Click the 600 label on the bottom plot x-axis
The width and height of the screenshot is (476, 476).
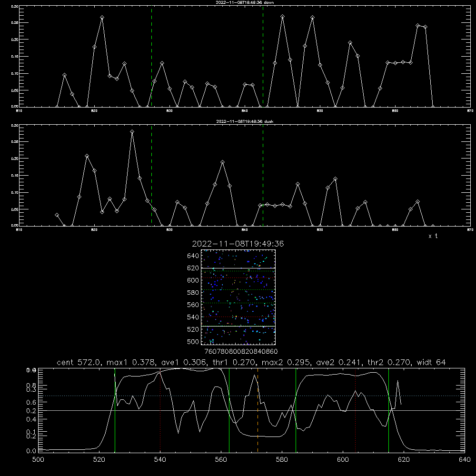[x=343, y=460]
